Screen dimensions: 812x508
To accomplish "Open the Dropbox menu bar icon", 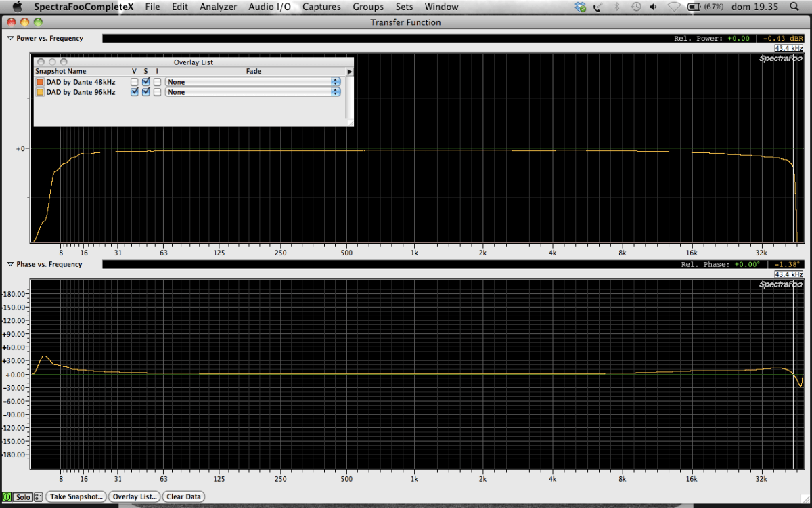I will click(x=580, y=7).
